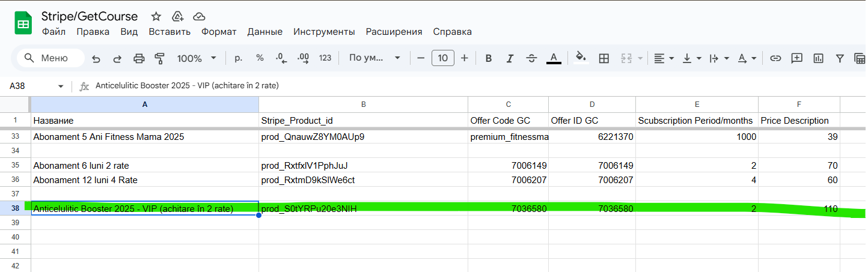868x272 pixels.
Task: Toggle strikethrough formatting
Action: pos(531,58)
